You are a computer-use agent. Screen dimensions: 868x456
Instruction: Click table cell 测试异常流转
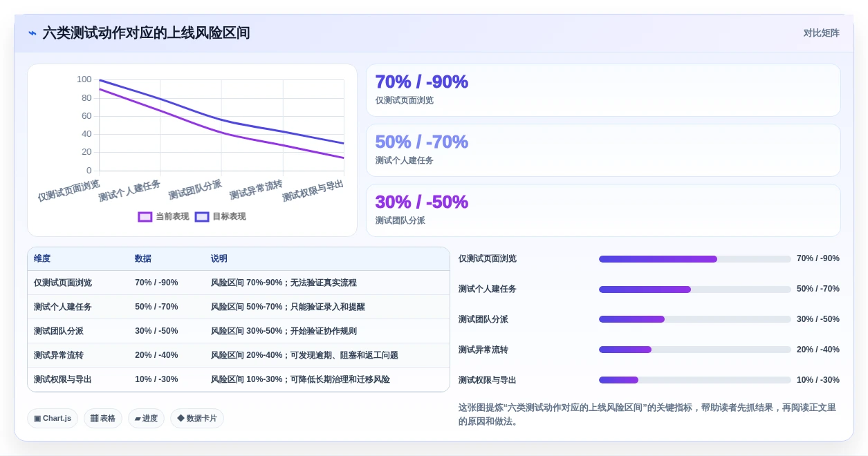pos(59,356)
